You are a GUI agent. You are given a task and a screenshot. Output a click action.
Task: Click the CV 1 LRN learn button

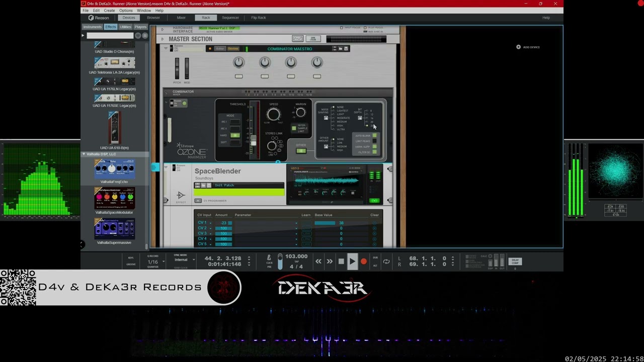click(x=306, y=223)
